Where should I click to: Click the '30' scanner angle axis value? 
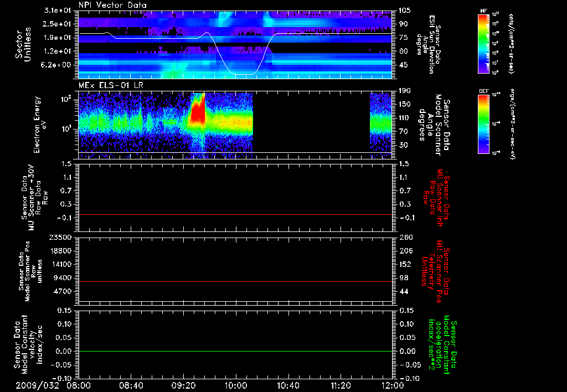403,146
